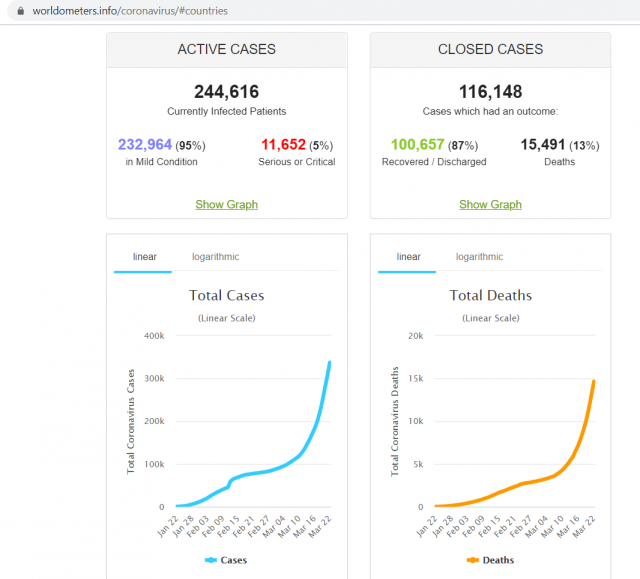The height and width of the screenshot is (579, 640).
Task: Click the ACTIVE CASES panel header
Action: click(226, 49)
